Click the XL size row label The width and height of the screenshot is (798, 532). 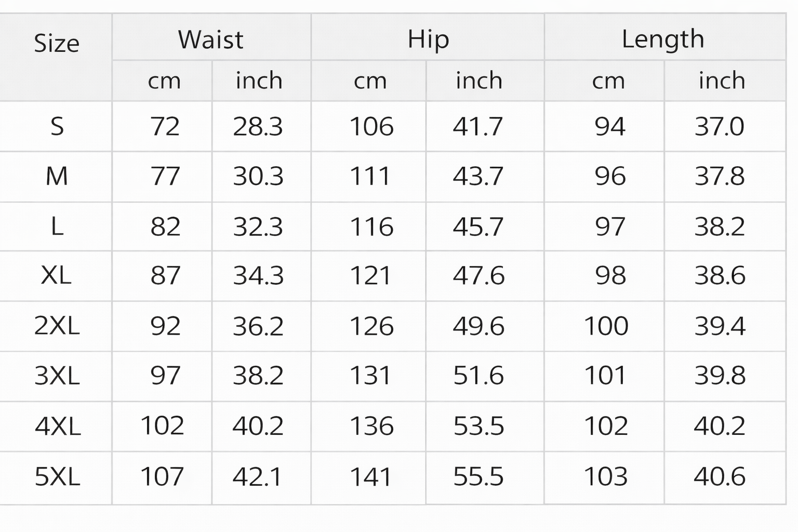(56, 275)
